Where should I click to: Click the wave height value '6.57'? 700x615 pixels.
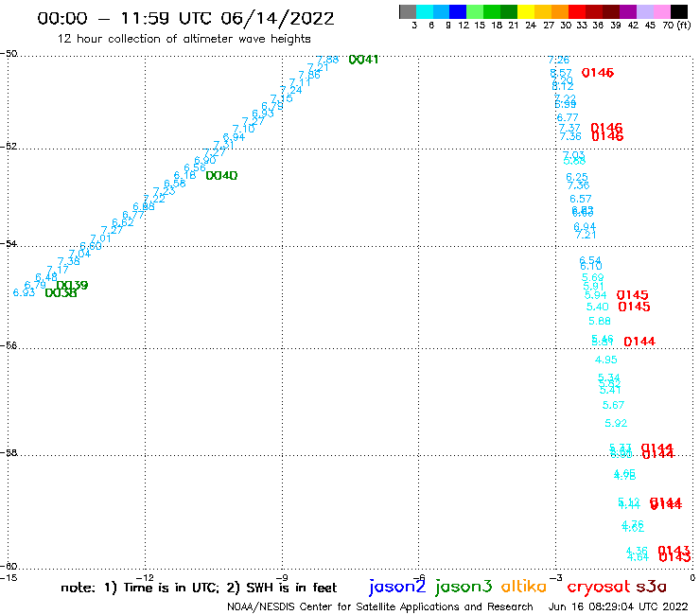tap(581, 199)
